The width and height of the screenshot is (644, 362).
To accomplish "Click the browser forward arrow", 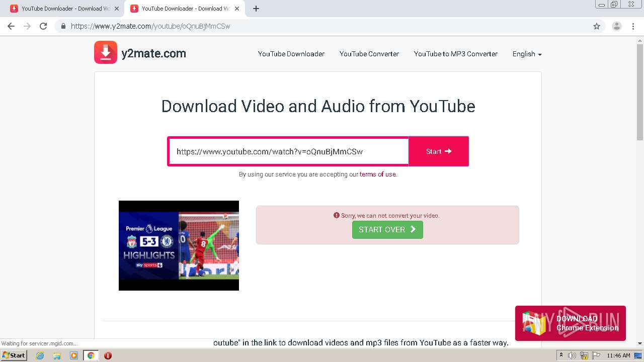I will (27, 26).
